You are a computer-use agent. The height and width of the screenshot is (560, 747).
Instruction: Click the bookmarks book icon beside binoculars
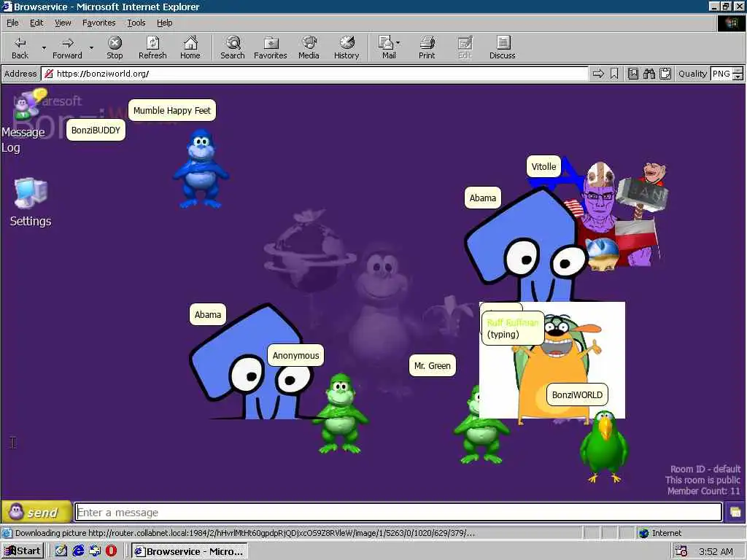coord(632,74)
